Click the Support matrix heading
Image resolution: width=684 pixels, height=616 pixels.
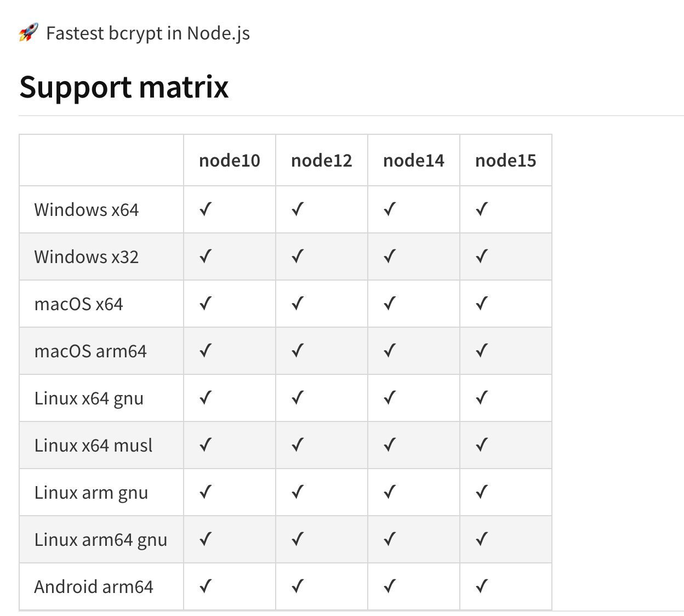coord(124,87)
